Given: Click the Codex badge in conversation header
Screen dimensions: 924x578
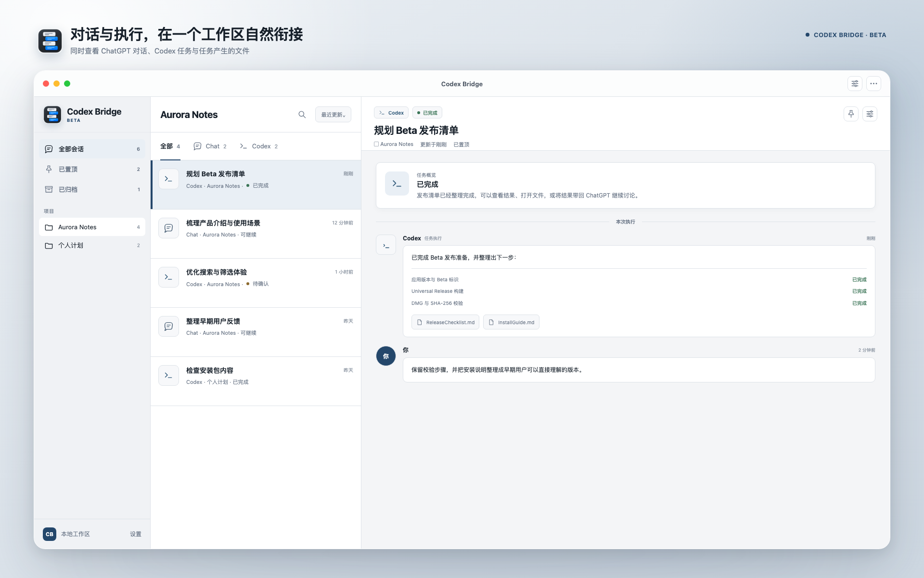Looking at the screenshot, I should (x=391, y=113).
